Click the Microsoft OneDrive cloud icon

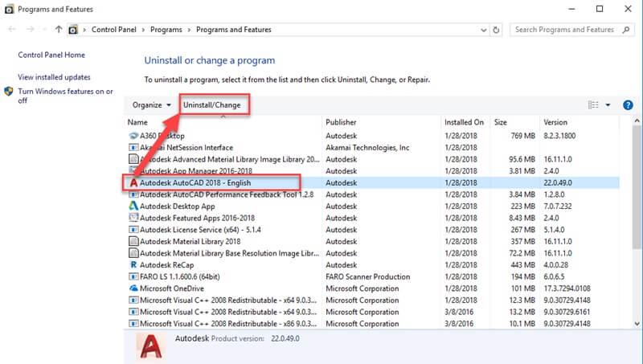pyautogui.click(x=133, y=288)
